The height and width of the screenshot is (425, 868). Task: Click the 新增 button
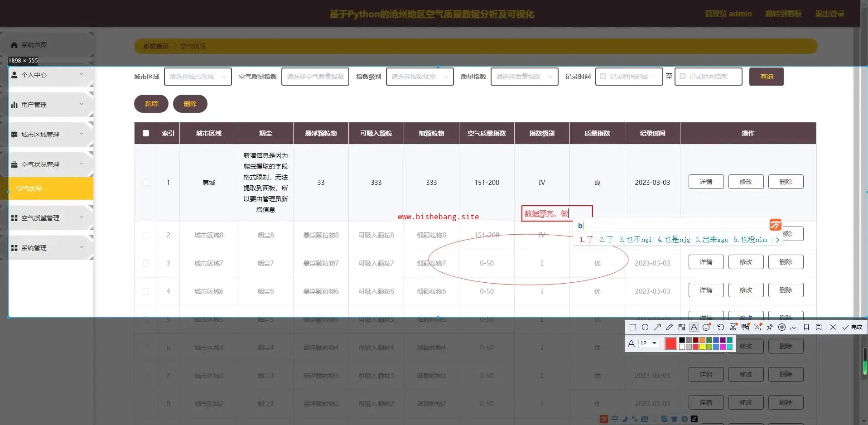point(151,104)
